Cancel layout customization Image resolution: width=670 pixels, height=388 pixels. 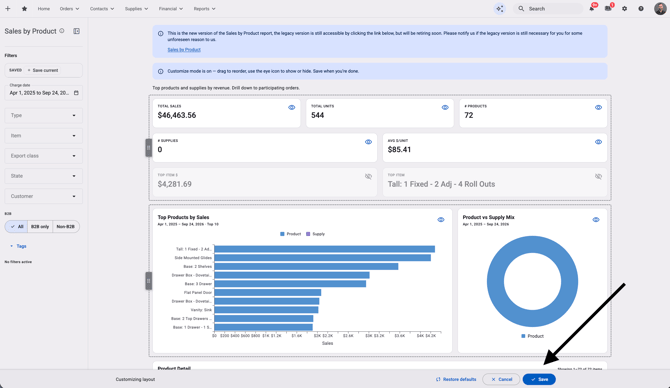[x=501, y=379]
